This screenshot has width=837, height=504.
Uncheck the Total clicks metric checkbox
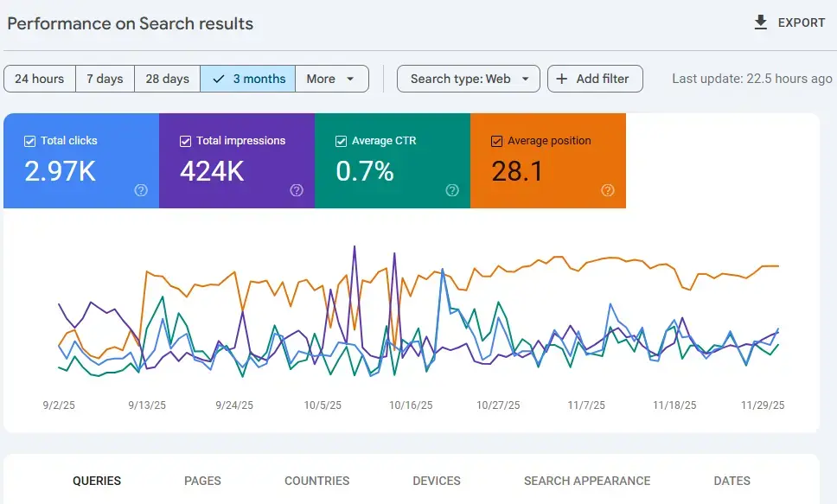29,140
